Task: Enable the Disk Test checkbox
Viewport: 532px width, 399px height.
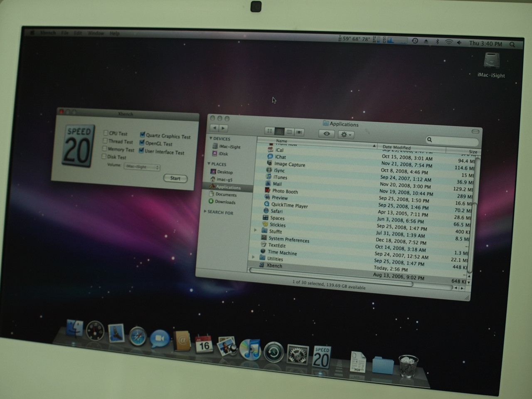Action: [104, 156]
